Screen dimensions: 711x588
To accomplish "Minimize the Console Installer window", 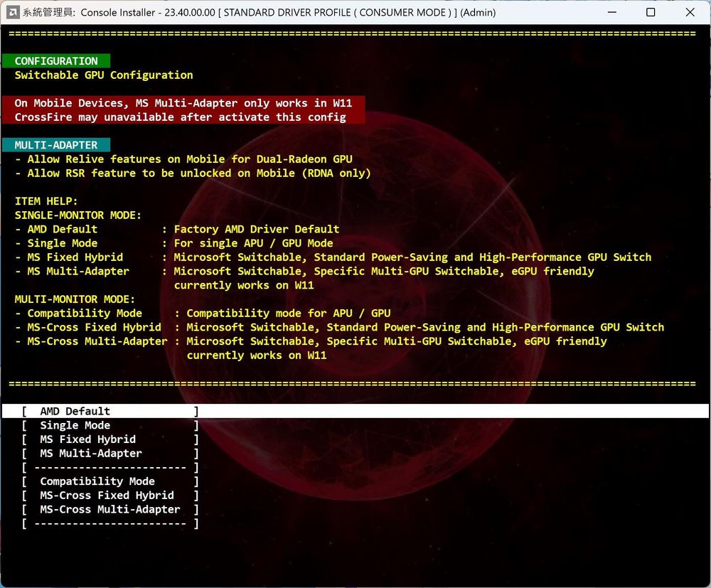I will (610, 12).
